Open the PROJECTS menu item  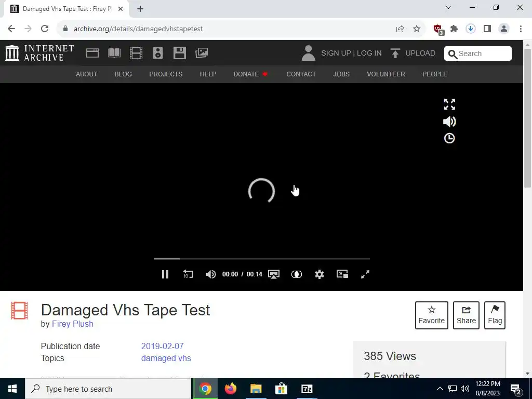coord(166,74)
